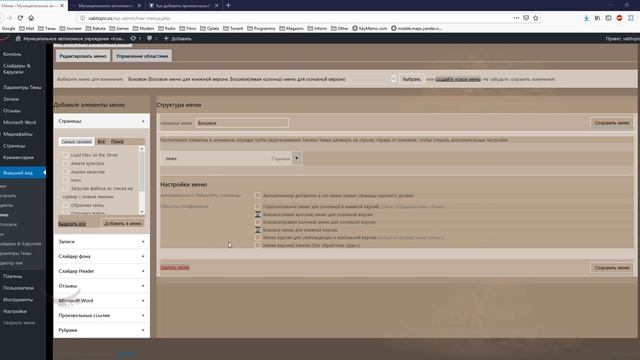Image resolution: width=640 pixels, height=360 pixels.
Task: Expand the Отзывы accordion panel
Action: [102, 286]
